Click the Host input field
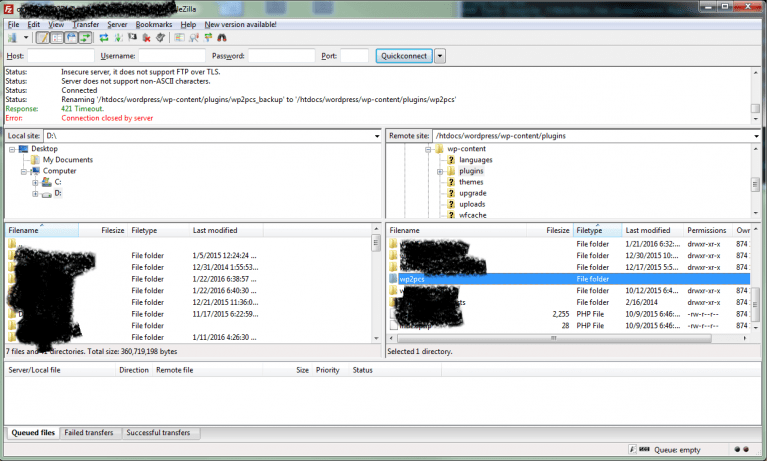 pos(61,56)
